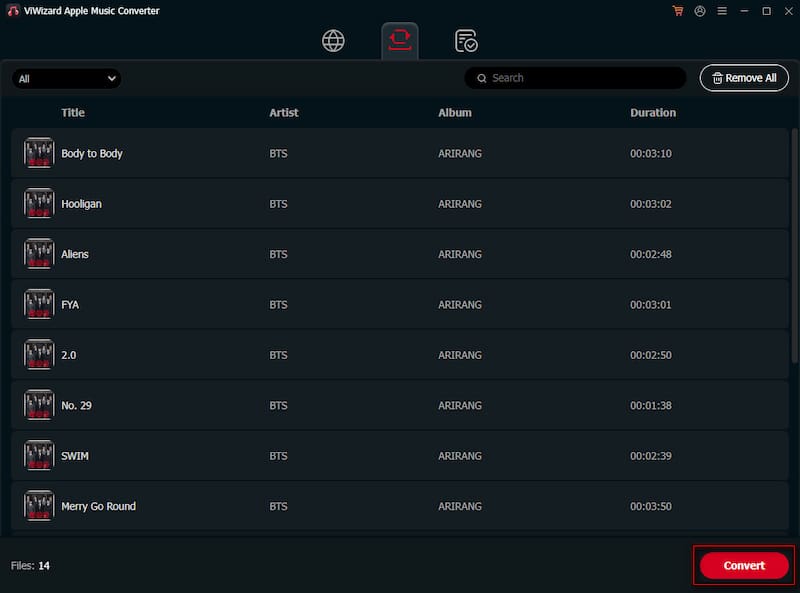Click ARIRANG album in Merry Go Round row
800x593 pixels.
coord(460,506)
